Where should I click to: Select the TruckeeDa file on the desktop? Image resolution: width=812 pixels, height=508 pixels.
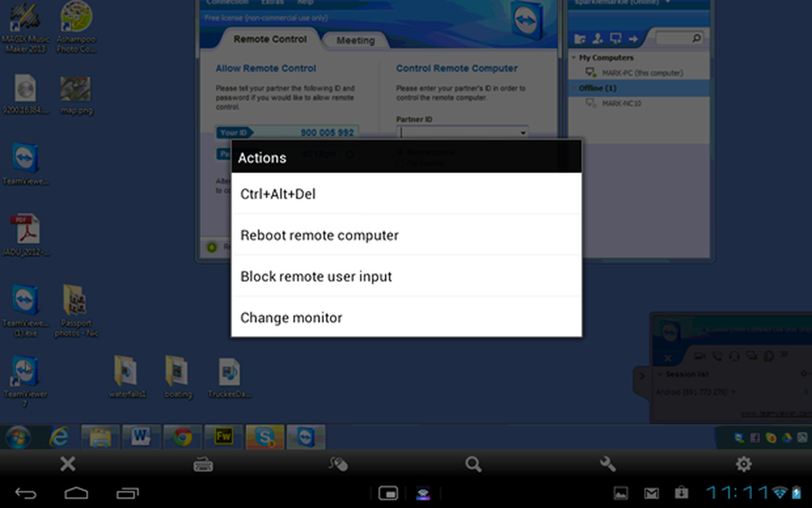coord(230,379)
